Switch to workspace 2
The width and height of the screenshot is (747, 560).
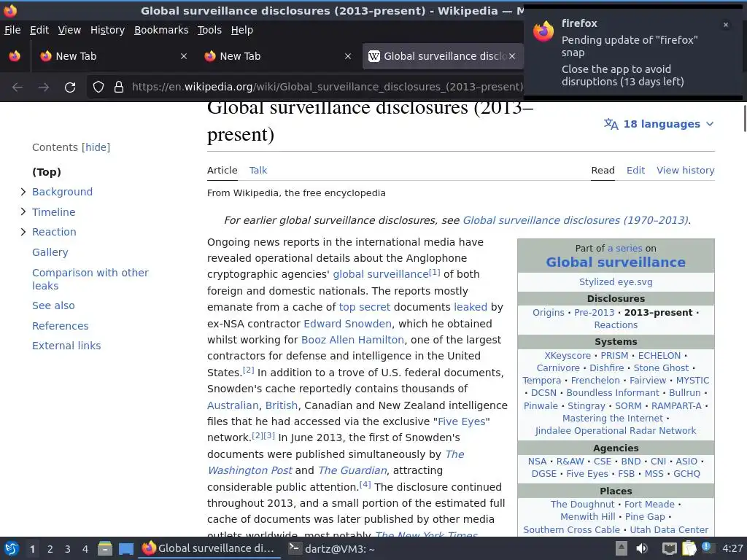[x=50, y=549]
